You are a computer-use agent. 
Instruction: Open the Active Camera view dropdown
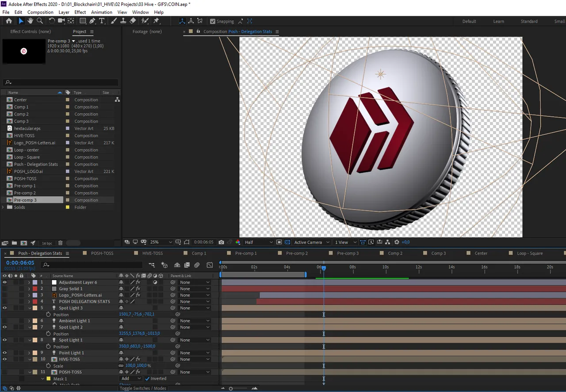[x=312, y=242]
